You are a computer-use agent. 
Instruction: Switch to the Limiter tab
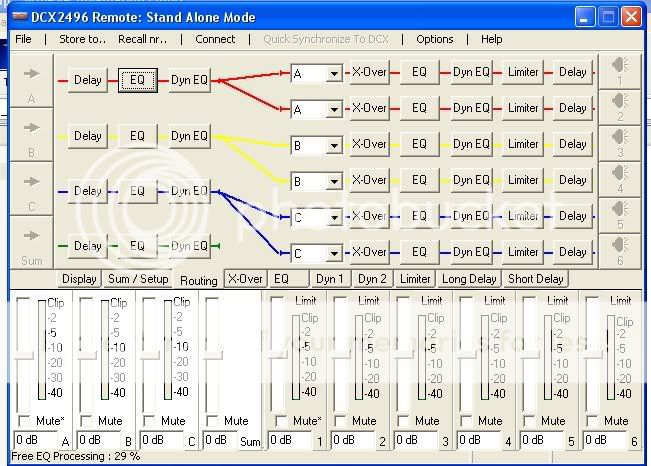pos(415,279)
